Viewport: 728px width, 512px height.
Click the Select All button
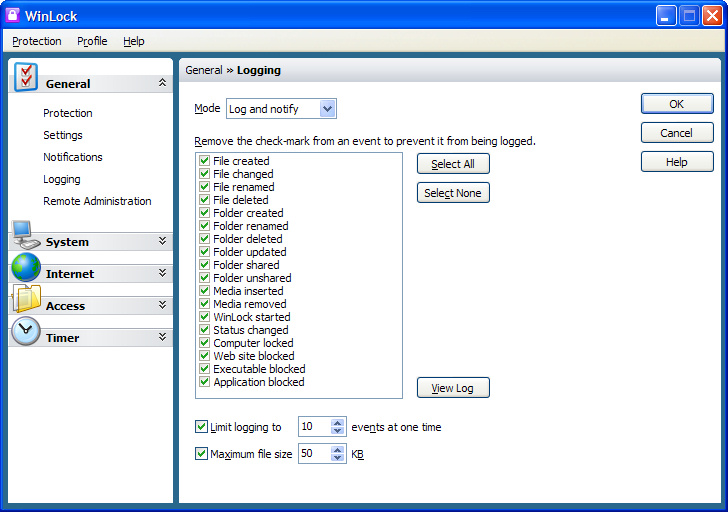pos(453,164)
